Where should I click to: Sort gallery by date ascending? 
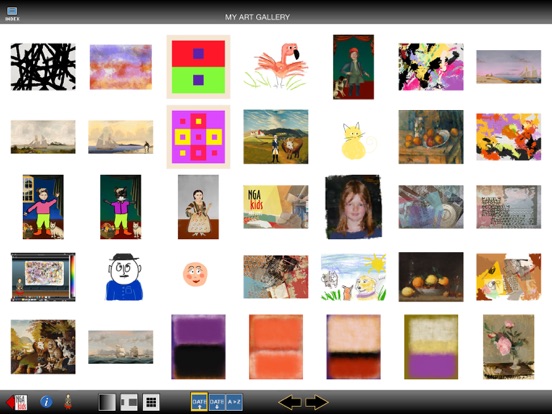point(199,402)
